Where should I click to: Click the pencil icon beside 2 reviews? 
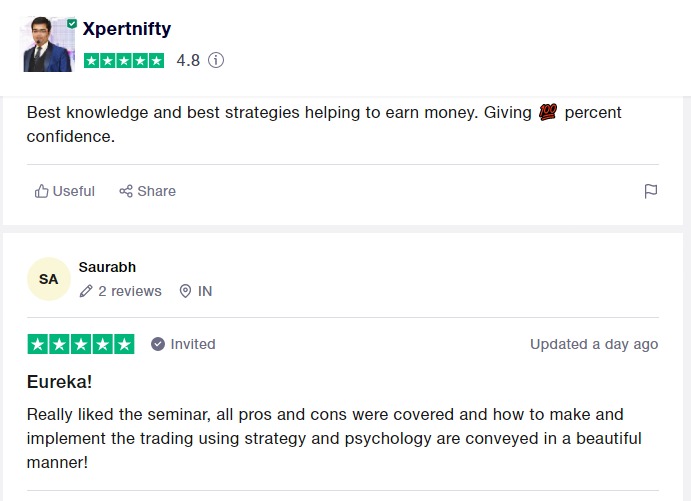pos(87,291)
